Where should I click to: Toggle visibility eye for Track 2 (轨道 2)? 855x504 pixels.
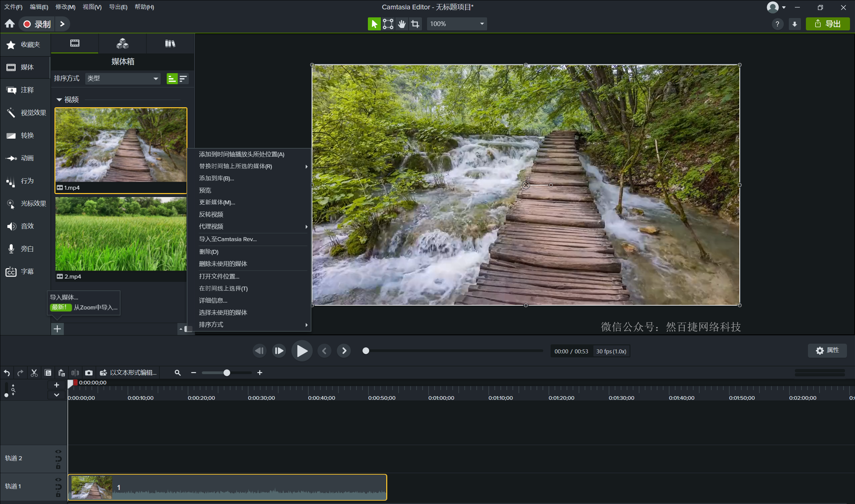tap(58, 451)
